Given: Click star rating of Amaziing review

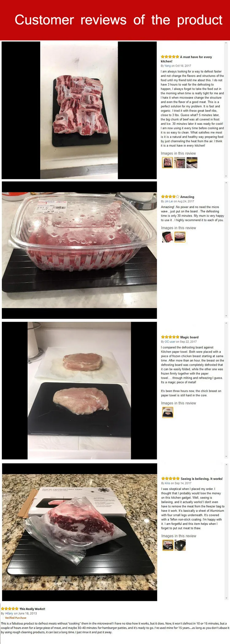Looking at the screenshot, I should click(x=170, y=197).
